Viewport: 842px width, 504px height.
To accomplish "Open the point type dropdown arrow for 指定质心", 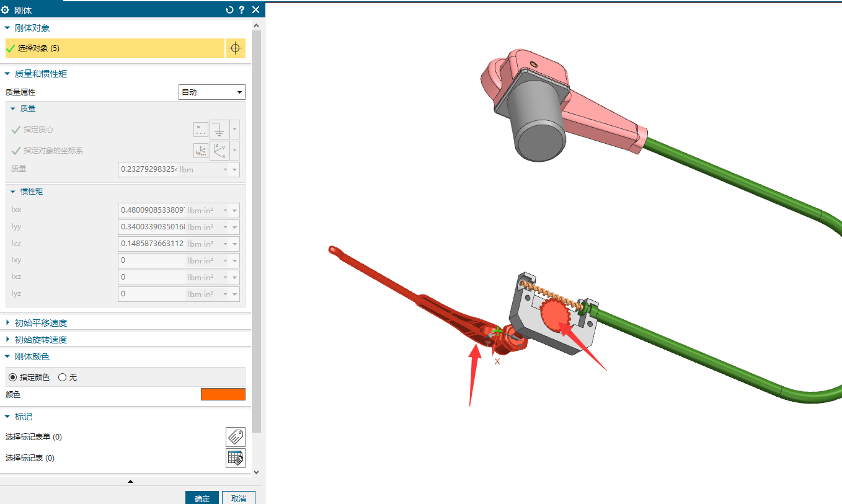I will [234, 130].
